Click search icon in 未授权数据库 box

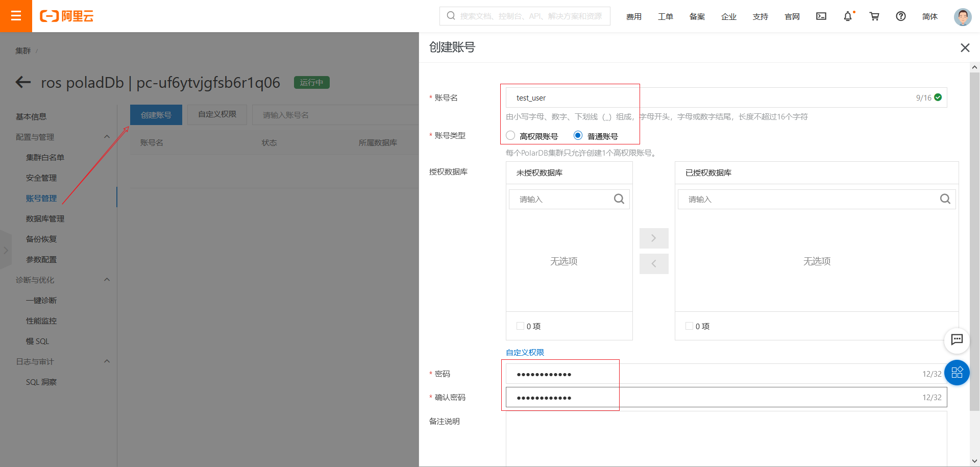pos(619,199)
